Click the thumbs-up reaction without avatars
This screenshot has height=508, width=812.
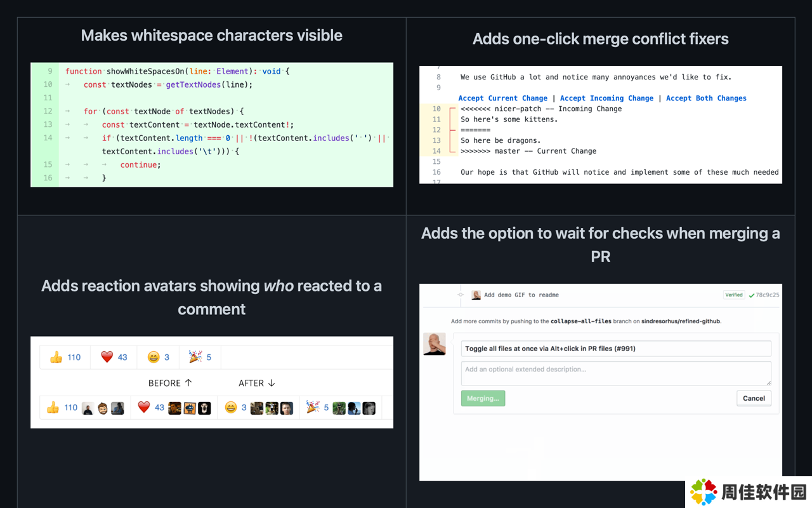[x=65, y=357]
